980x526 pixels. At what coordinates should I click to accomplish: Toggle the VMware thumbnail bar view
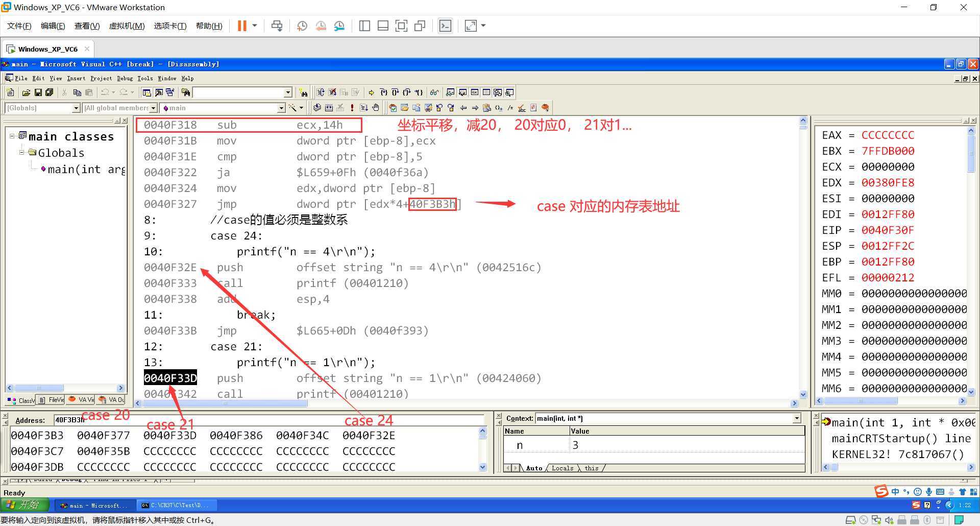383,26
